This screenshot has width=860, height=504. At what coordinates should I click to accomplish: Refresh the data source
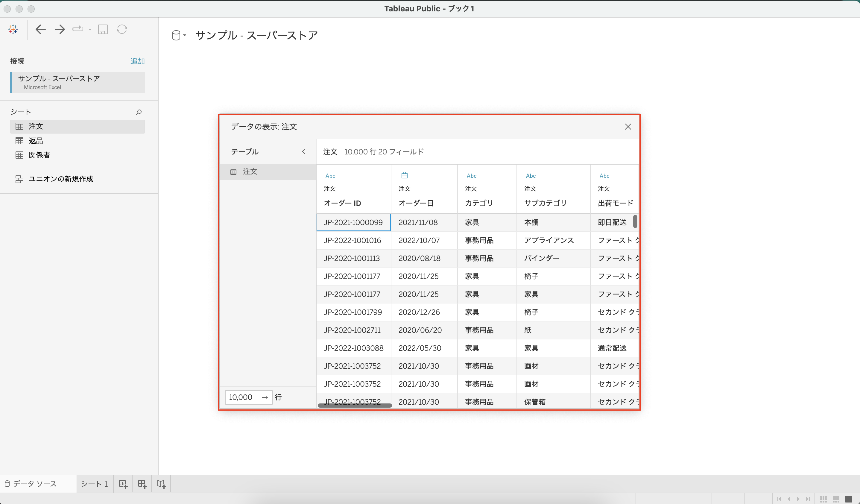tap(122, 29)
